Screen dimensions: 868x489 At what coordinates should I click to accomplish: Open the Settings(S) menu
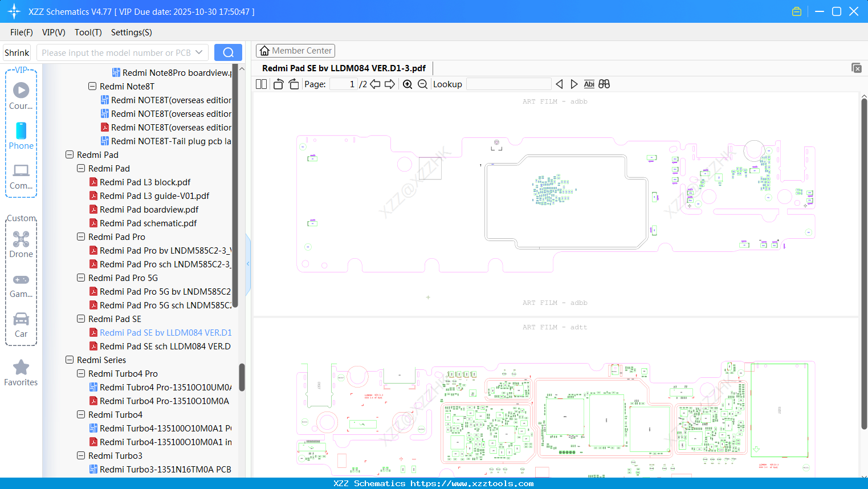coord(132,32)
